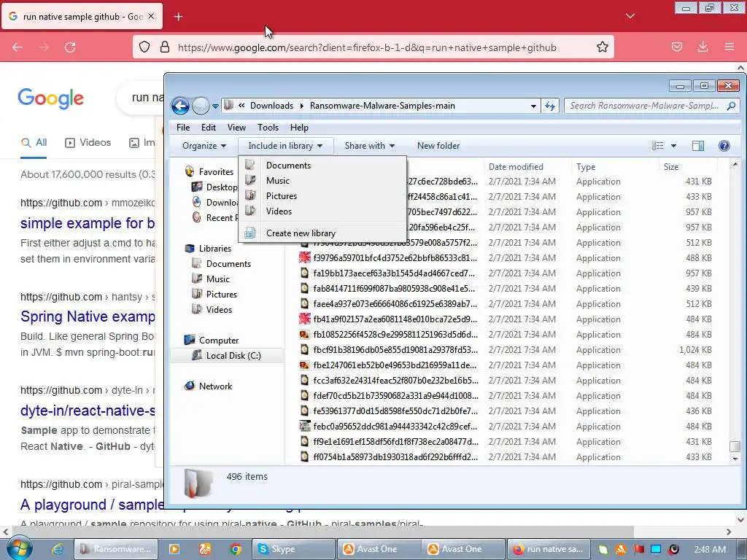The height and width of the screenshot is (560, 747).
Task: Open Explorer View menu
Action: coord(236,128)
